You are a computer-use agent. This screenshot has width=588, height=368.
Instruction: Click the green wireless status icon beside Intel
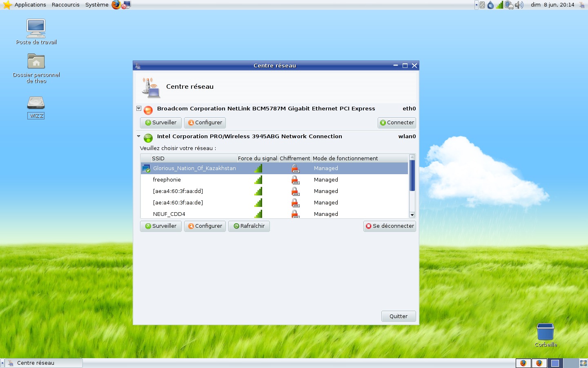(148, 138)
